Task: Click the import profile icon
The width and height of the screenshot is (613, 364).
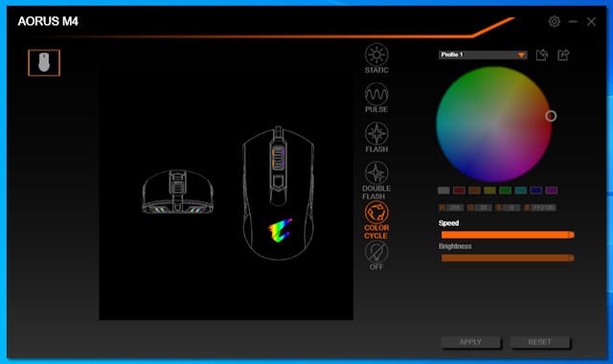Action: (542, 55)
